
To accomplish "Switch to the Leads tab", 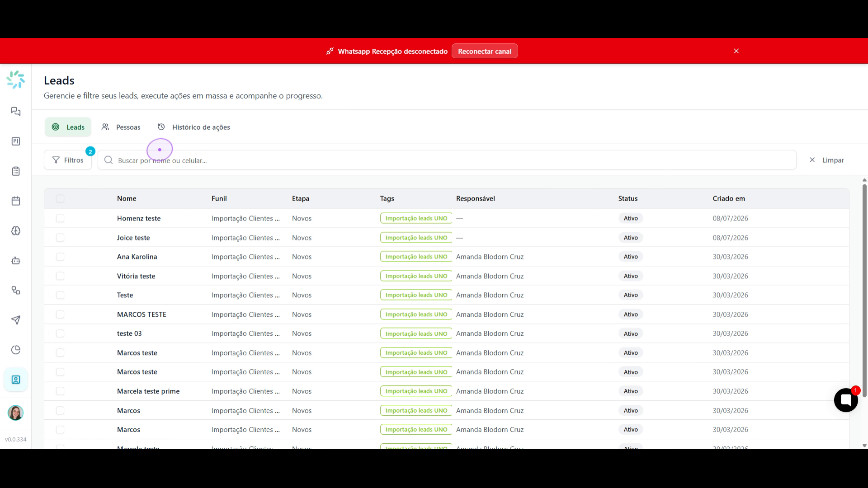I will 68,127.
